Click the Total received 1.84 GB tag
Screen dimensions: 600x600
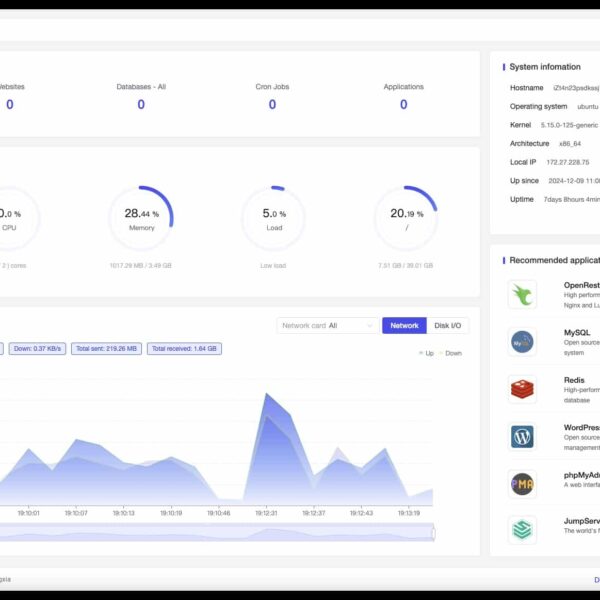point(184,349)
